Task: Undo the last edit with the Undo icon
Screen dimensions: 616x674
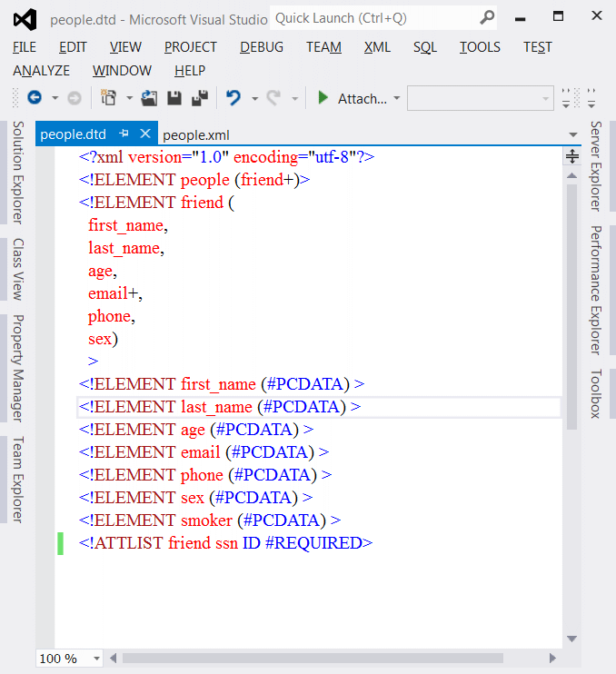Action: [233, 98]
